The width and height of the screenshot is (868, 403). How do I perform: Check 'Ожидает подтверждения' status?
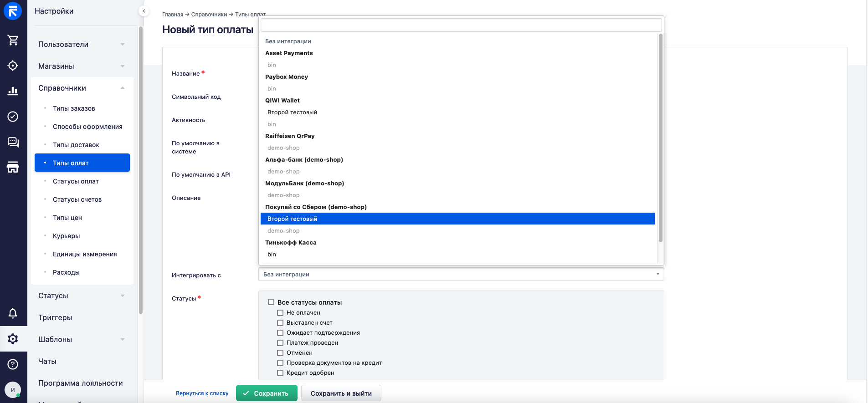pyautogui.click(x=280, y=333)
